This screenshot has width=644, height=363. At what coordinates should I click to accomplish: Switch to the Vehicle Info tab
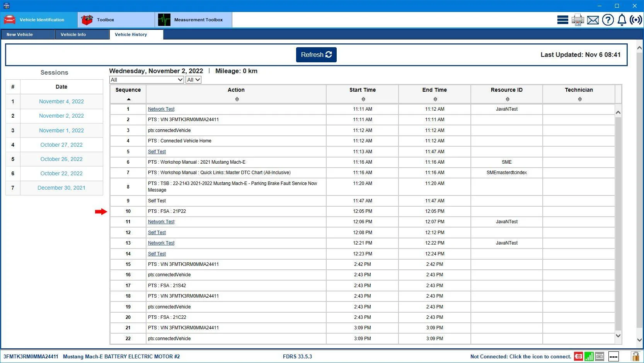point(82,34)
